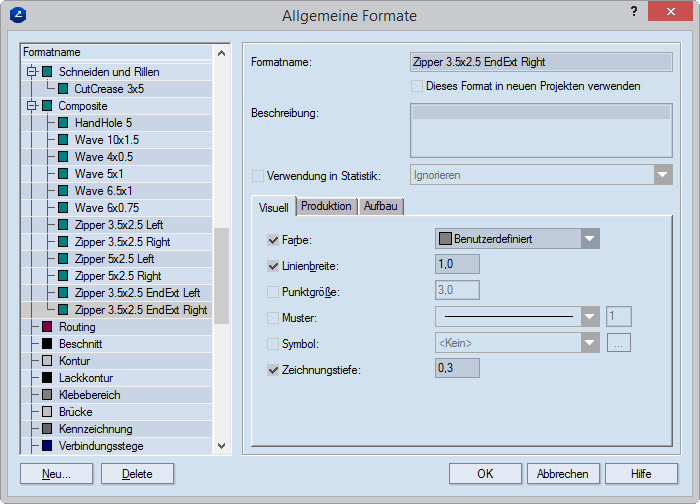
Task: Click the light gray Kontur format icon
Action: click(x=47, y=360)
